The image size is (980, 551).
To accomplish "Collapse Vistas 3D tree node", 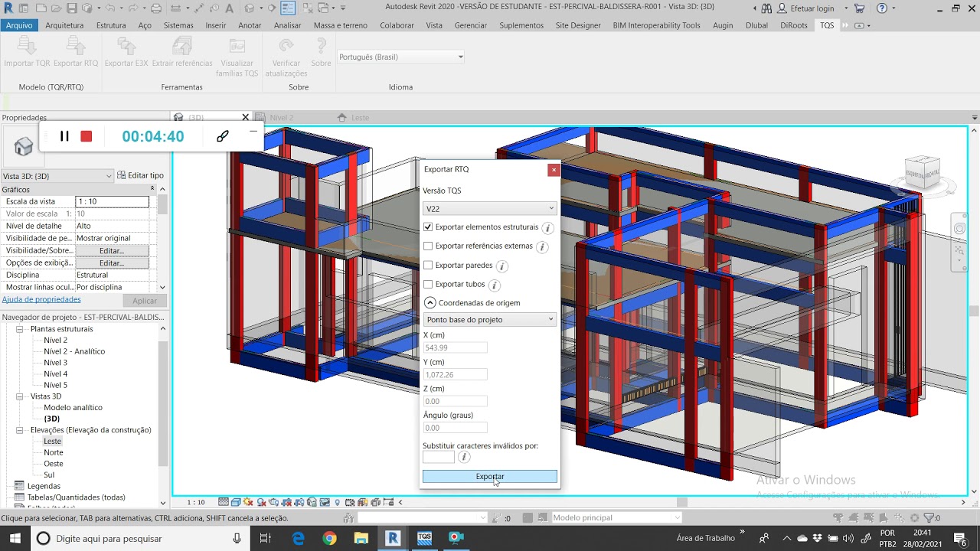I will pyautogui.click(x=20, y=396).
